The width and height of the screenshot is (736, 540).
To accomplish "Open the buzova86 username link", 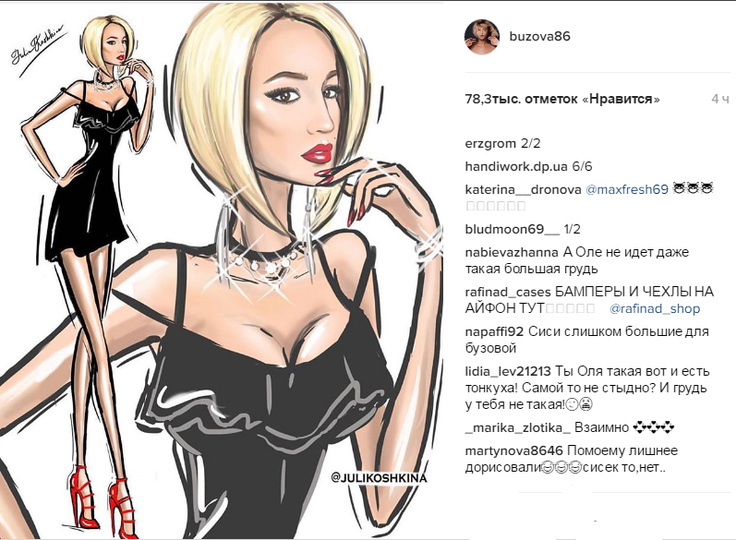I will [540, 37].
